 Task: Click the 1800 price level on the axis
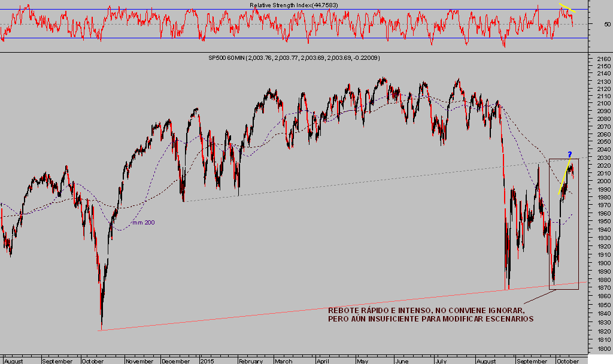pyautogui.click(x=603, y=348)
